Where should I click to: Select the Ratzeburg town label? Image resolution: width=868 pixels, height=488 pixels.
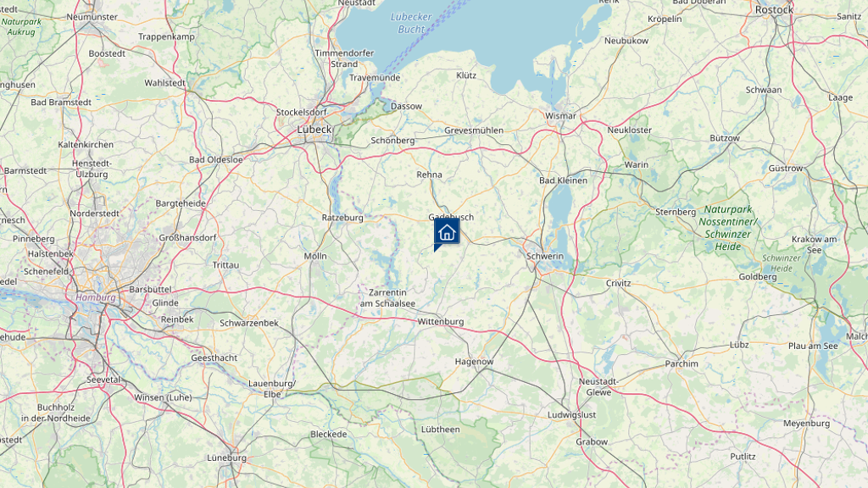[x=342, y=218]
